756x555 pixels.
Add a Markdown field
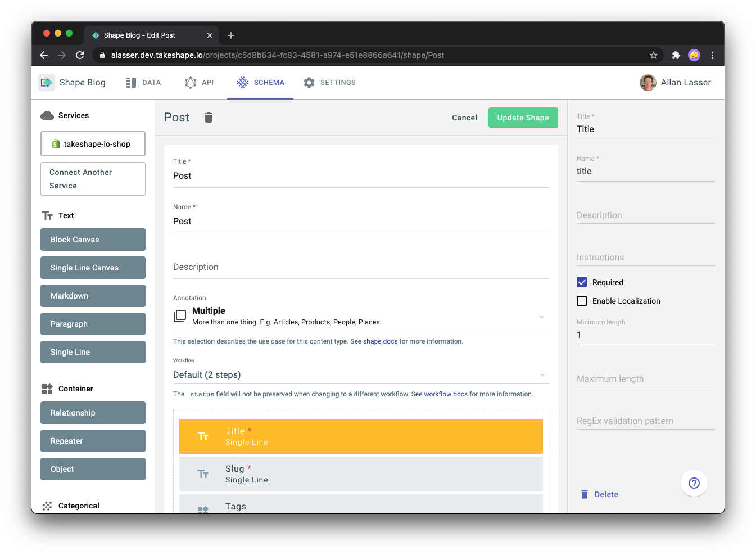(x=93, y=296)
